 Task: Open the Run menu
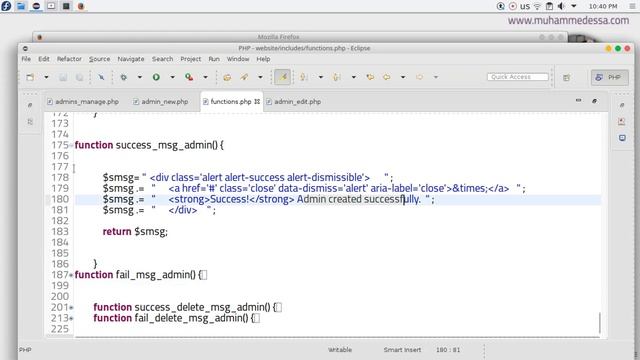point(214,59)
